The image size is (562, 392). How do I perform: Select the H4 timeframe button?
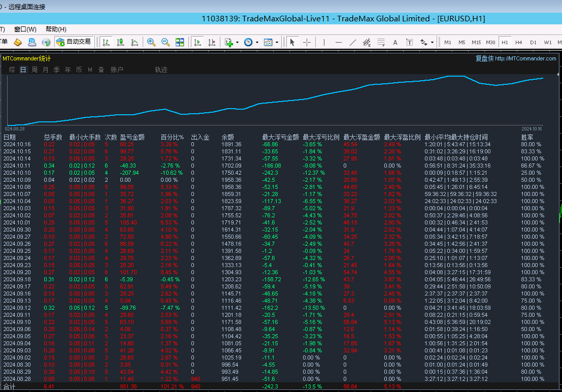[x=518, y=42]
